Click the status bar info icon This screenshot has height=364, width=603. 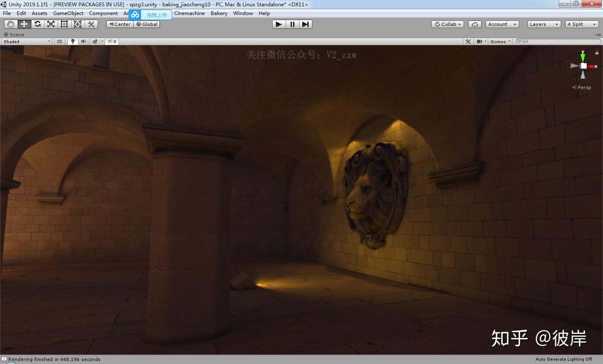click(4, 359)
